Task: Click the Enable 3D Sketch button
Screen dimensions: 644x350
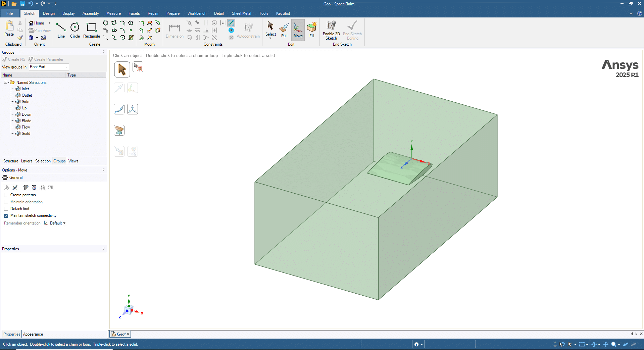Action: (x=331, y=30)
